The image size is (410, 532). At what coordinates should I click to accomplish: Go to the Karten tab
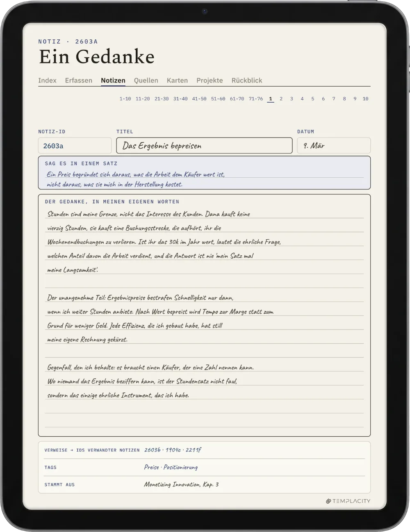(177, 80)
